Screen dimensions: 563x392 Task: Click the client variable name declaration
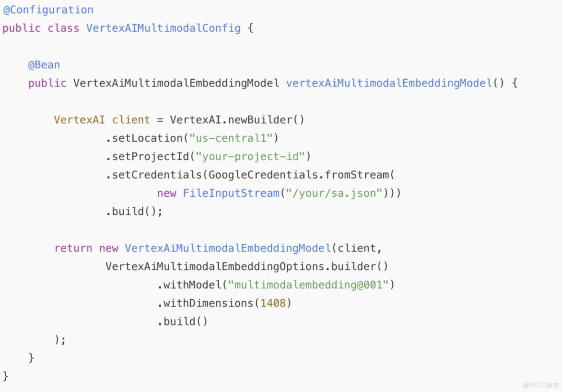point(131,120)
